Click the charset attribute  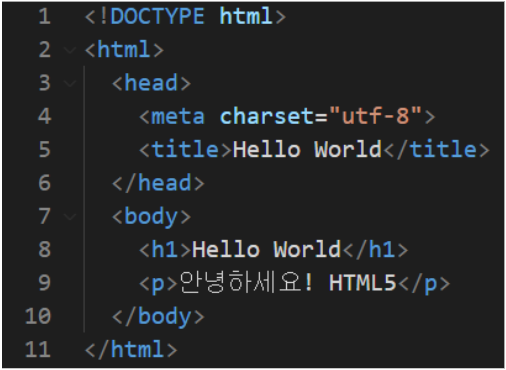tap(266, 117)
